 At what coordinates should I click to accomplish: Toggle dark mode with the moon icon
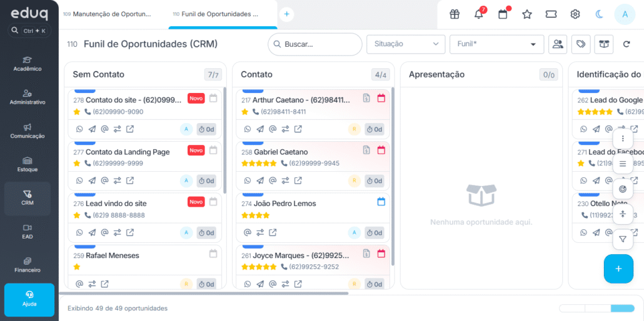pos(600,14)
